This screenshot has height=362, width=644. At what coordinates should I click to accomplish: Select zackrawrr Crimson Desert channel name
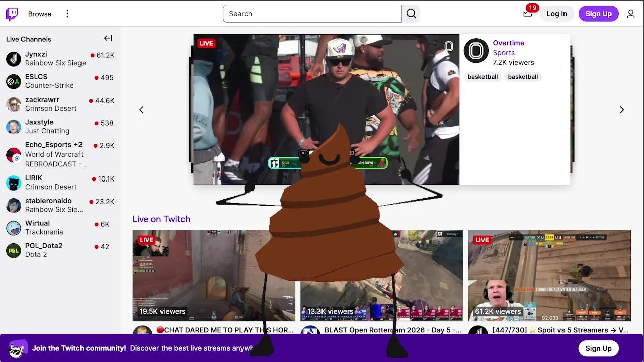(42, 100)
